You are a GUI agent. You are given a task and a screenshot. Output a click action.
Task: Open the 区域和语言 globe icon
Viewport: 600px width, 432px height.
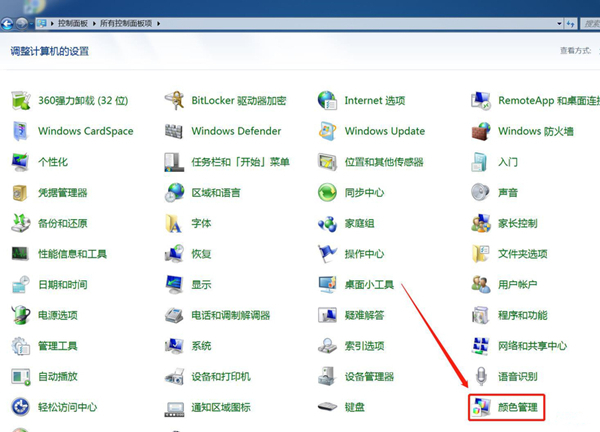[x=174, y=192]
